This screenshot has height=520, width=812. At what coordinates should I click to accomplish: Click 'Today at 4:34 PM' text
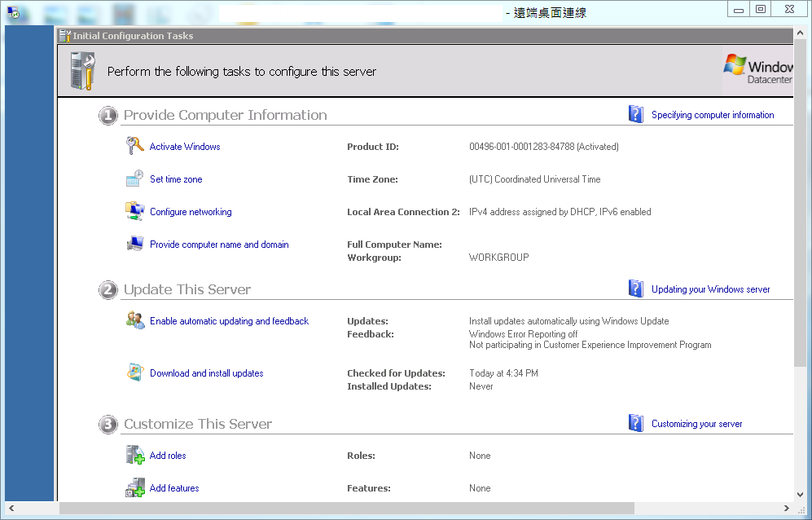(503, 373)
